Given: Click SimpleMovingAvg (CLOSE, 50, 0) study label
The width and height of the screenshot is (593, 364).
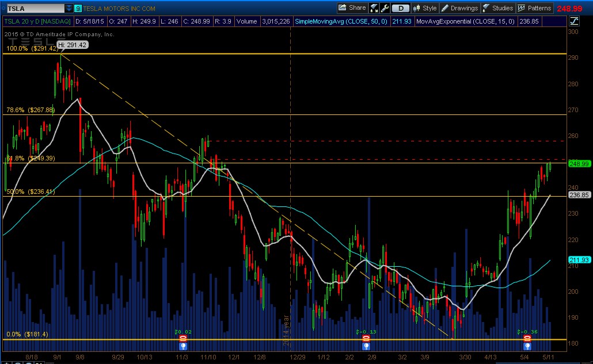Looking at the screenshot, I should pos(341,21).
